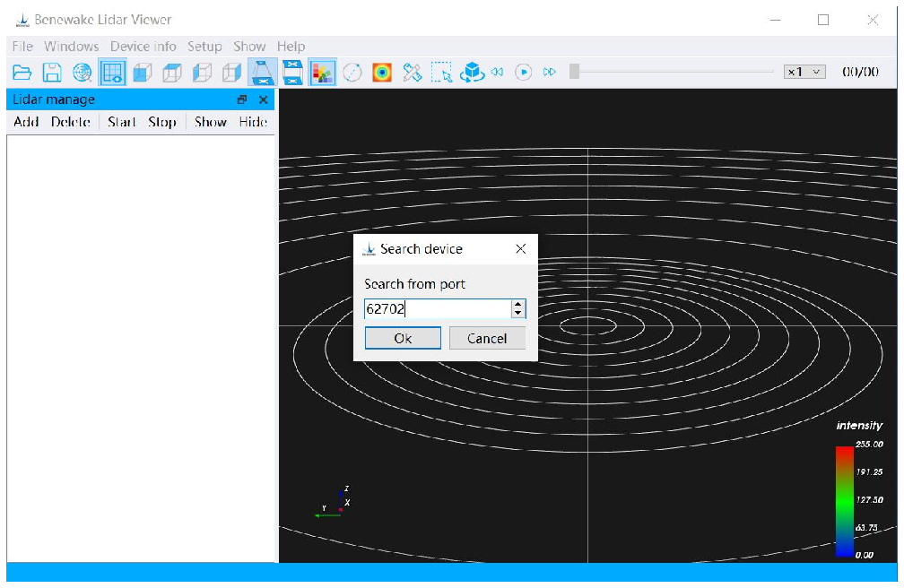This screenshot has height=588, width=904.
Task: Select the front-face cube view icon
Action: (x=142, y=73)
